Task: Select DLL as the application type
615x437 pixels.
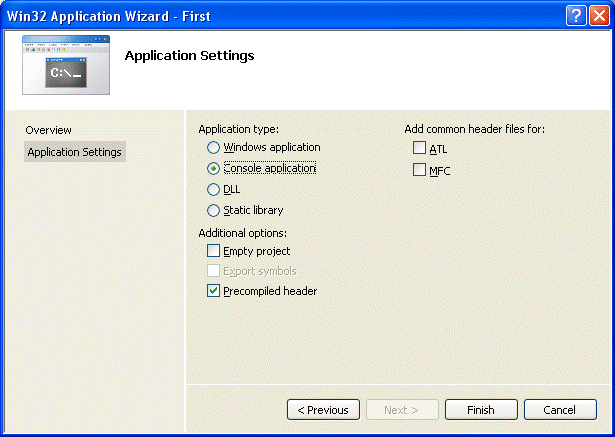Action: point(213,189)
